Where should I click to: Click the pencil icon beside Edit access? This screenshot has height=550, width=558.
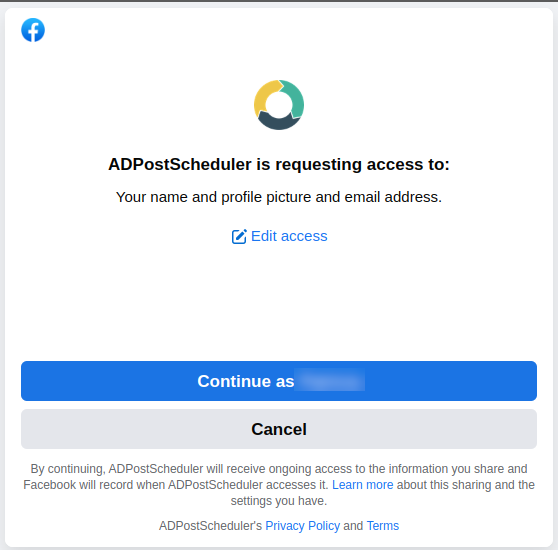point(239,237)
